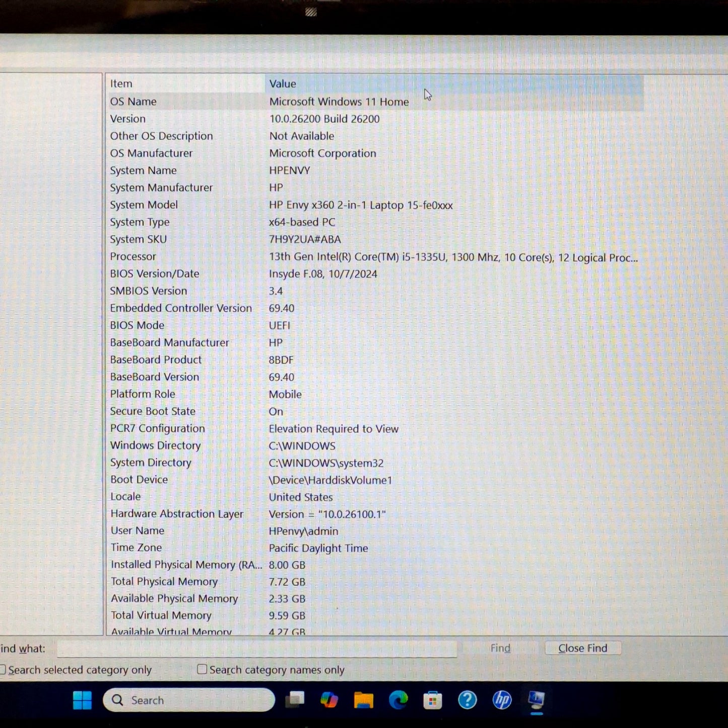This screenshot has width=728, height=728.
Task: Open the blue question mark Help app
Action: [467, 700]
